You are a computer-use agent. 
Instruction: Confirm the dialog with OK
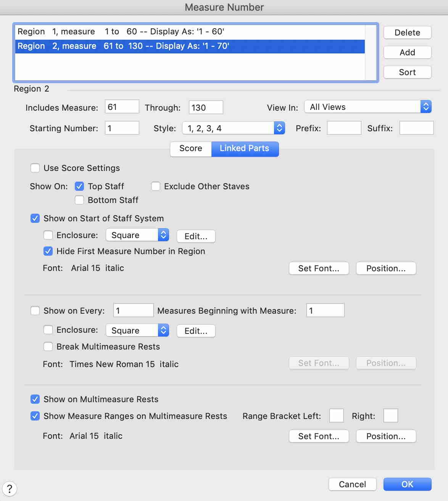point(407,484)
